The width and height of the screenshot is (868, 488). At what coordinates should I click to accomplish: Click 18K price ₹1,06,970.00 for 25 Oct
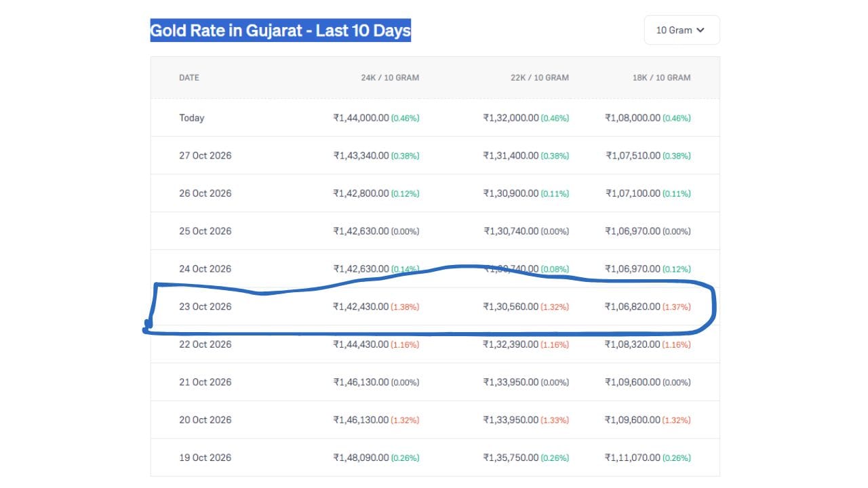(633, 231)
